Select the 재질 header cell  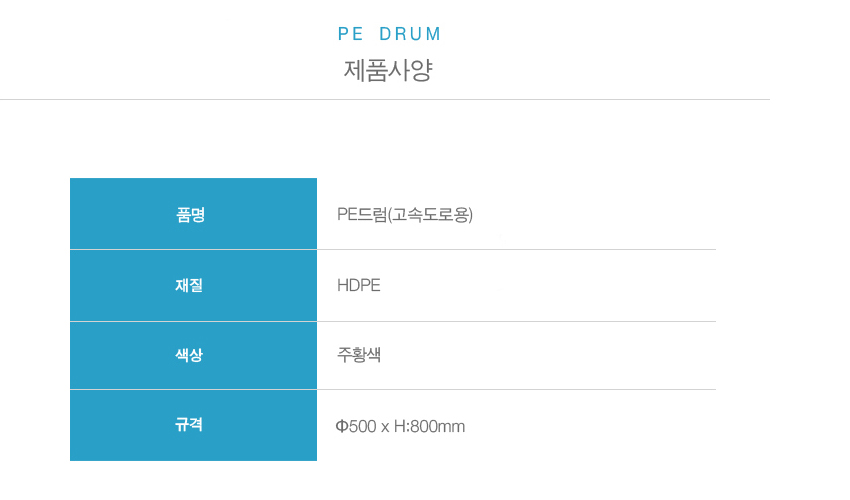[194, 286]
